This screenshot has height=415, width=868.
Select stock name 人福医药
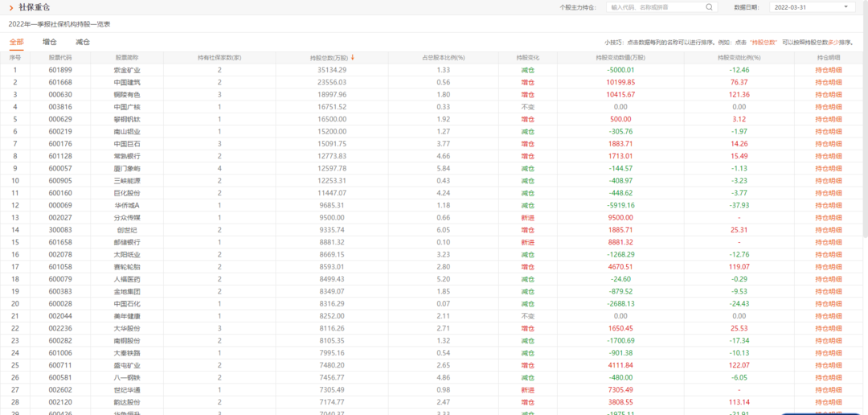pyautogui.click(x=127, y=279)
